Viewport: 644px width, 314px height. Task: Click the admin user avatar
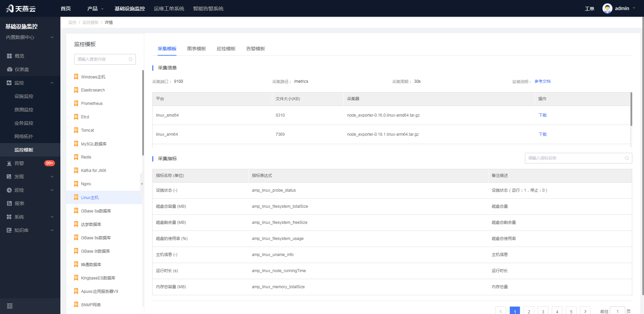click(607, 8)
